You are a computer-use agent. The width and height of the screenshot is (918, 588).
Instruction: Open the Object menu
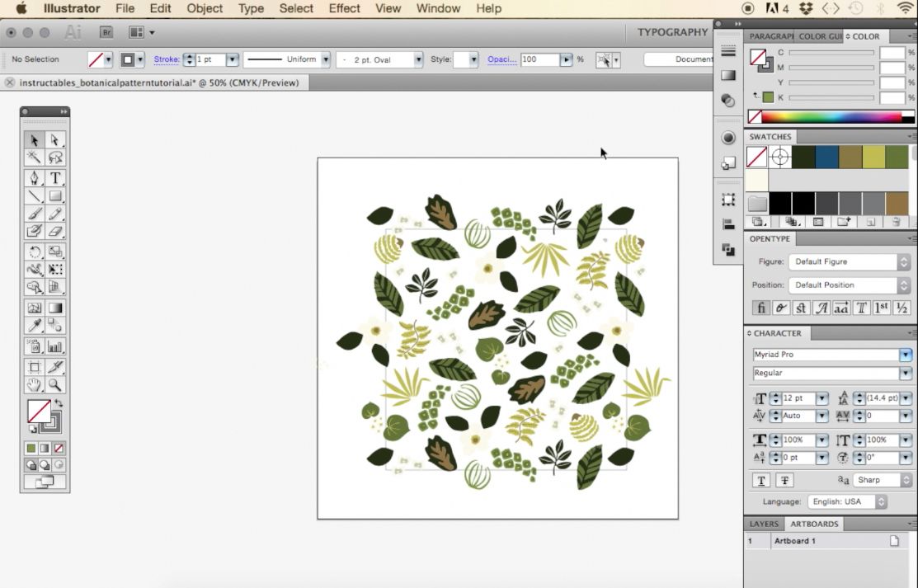click(205, 9)
